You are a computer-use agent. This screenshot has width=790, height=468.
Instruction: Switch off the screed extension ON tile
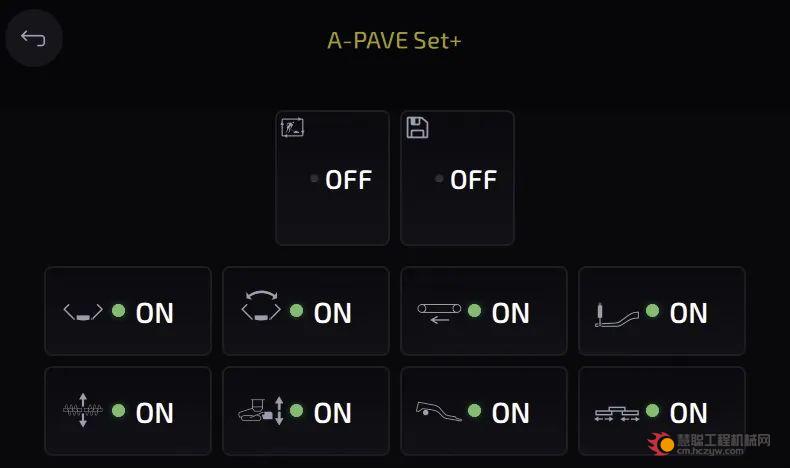[662, 411]
